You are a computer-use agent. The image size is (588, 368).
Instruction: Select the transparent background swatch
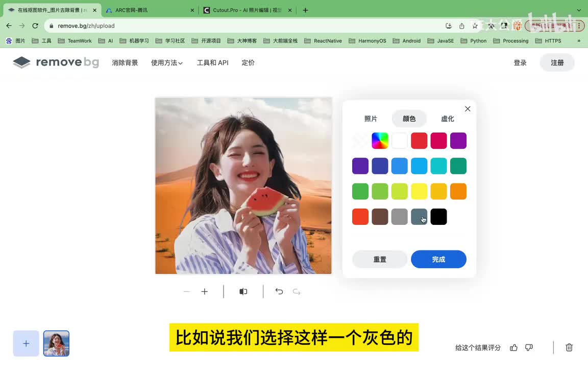(360, 141)
